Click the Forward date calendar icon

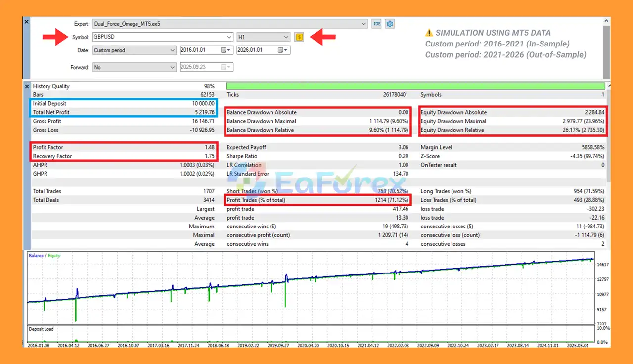[x=226, y=67]
